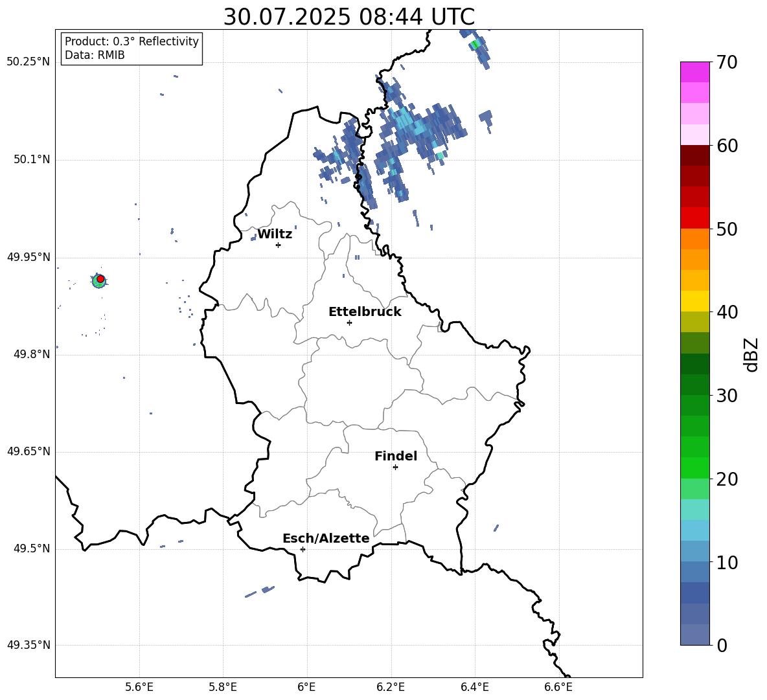Screen dimensions: 767x700
Task: Click the colorbar tick label 50
Action: [727, 229]
